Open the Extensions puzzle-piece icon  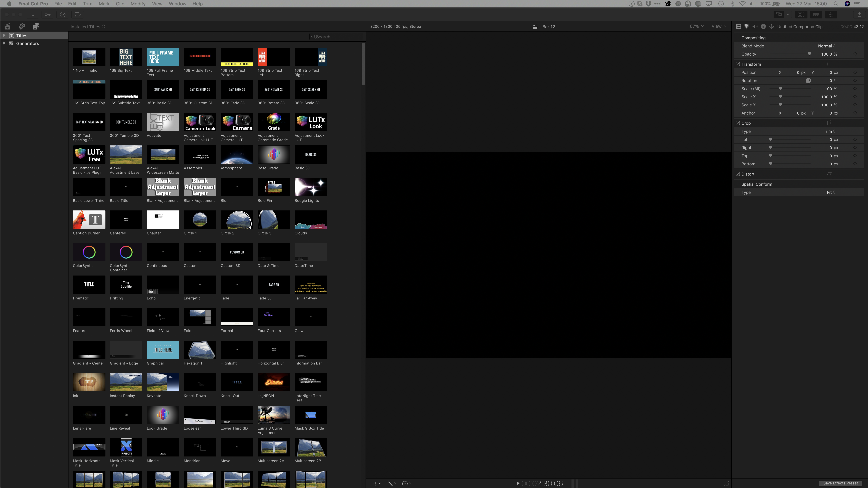(78, 14)
